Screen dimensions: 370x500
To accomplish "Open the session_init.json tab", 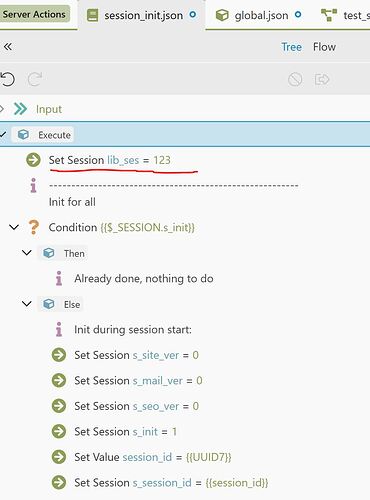I will (x=142, y=15).
